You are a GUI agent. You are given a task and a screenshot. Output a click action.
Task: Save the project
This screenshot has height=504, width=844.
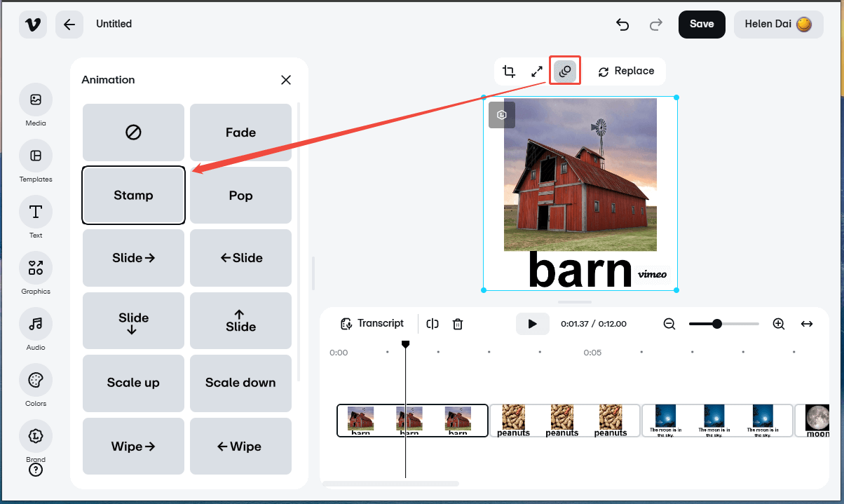click(702, 24)
